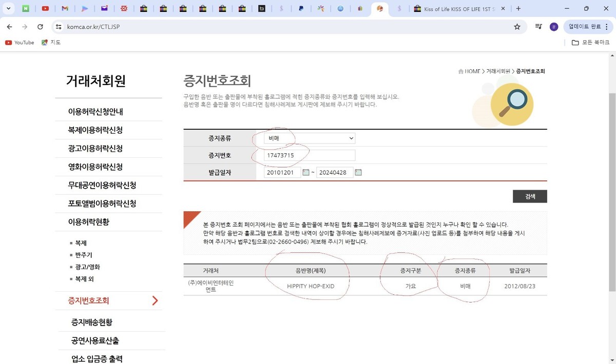Open calendar picker for start date
616x364 pixels.
306,173
